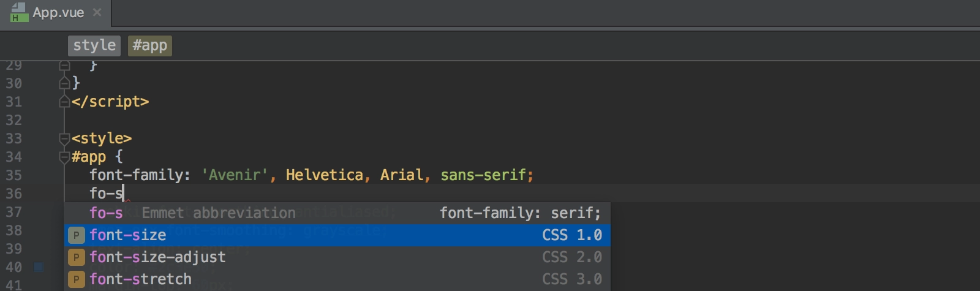Close the App.vue tab
This screenshot has height=291, width=980.
click(x=97, y=12)
